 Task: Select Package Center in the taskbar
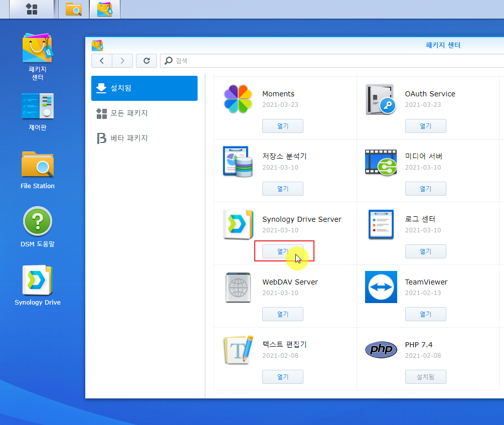click(105, 9)
